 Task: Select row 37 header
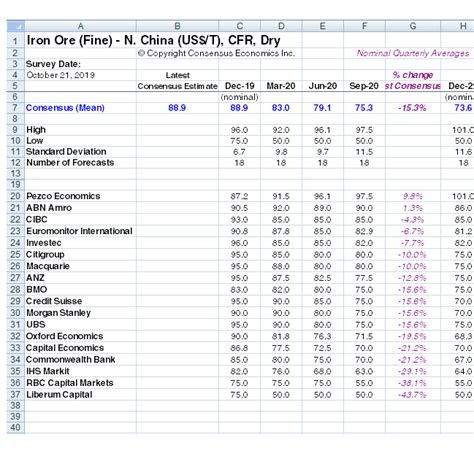click(x=15, y=395)
